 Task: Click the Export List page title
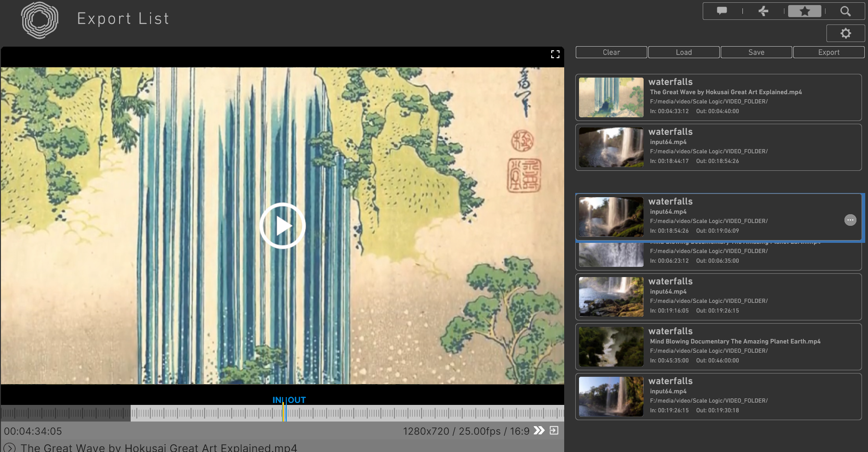coord(123,19)
